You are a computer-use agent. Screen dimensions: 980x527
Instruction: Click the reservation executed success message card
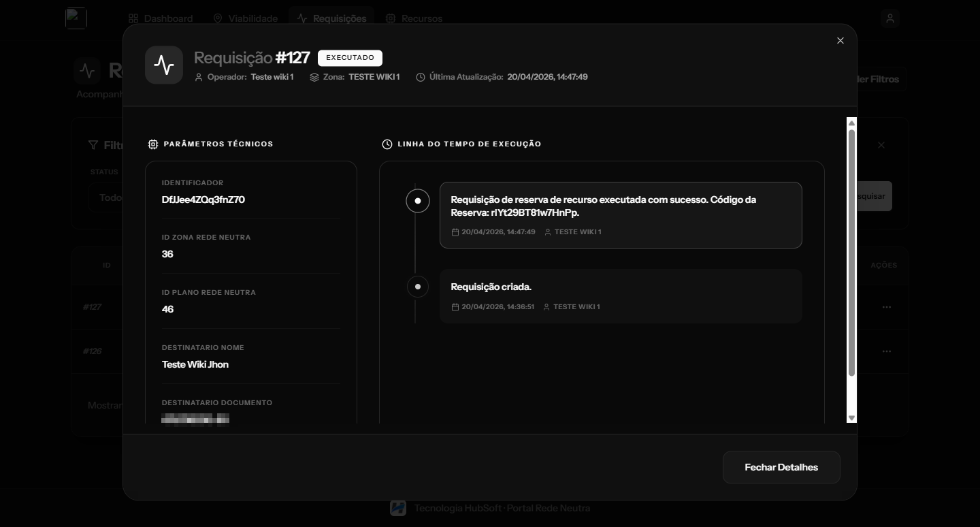point(621,215)
